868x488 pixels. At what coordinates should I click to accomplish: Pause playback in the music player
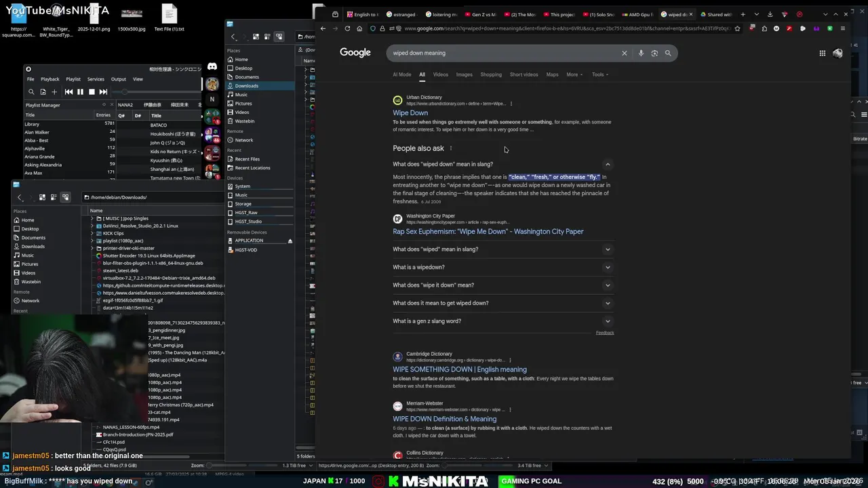[x=80, y=92]
